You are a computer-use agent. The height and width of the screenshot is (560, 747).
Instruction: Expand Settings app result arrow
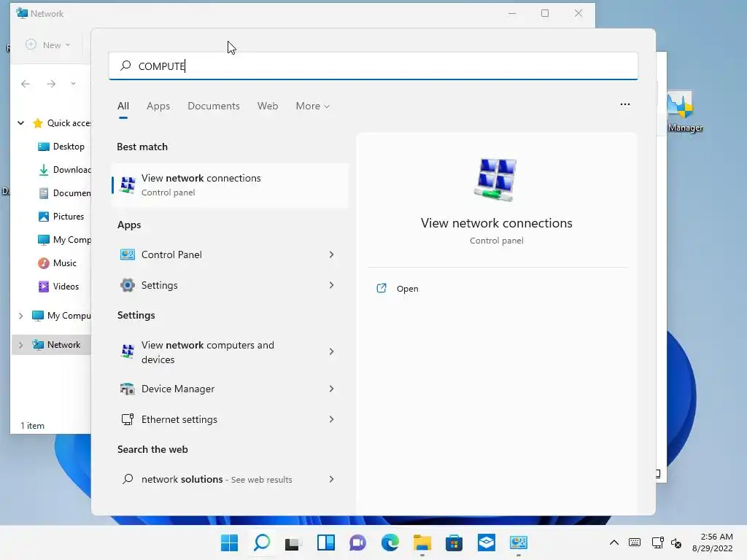(x=332, y=285)
